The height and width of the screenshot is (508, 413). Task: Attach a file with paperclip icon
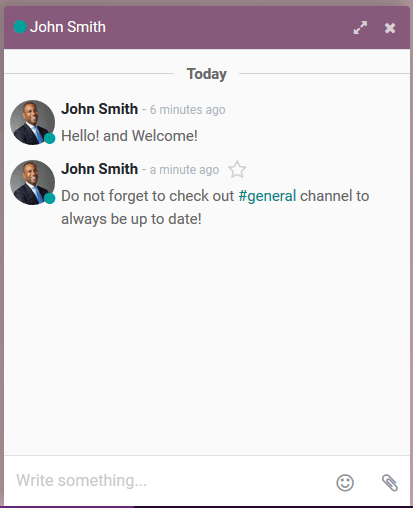pos(390,482)
